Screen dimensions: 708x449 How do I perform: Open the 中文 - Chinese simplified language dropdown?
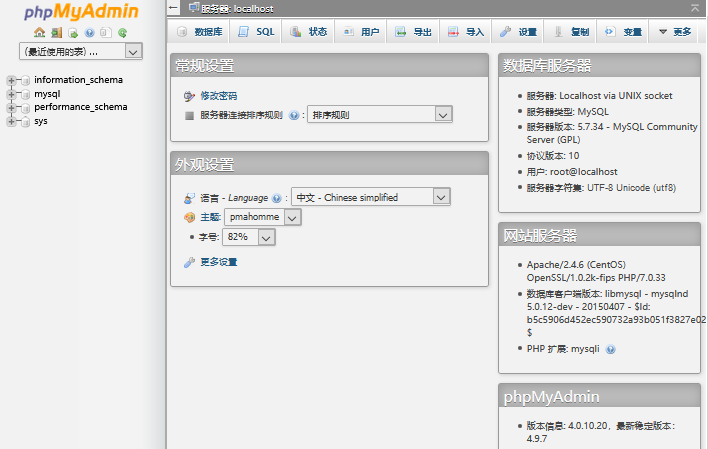coord(371,197)
